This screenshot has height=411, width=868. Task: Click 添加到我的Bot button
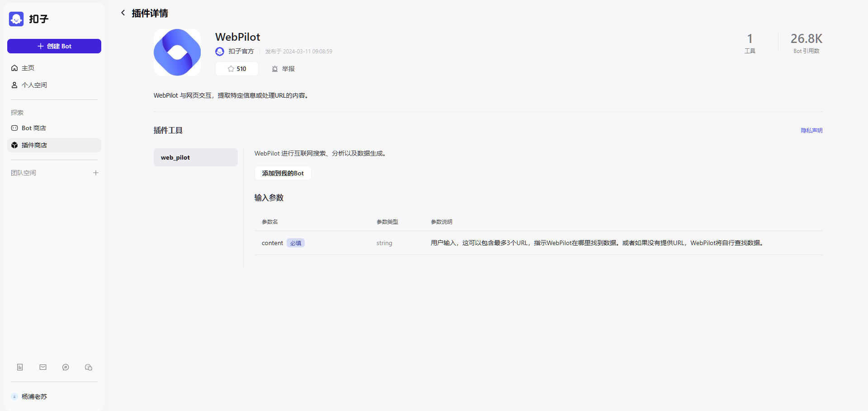click(x=283, y=173)
